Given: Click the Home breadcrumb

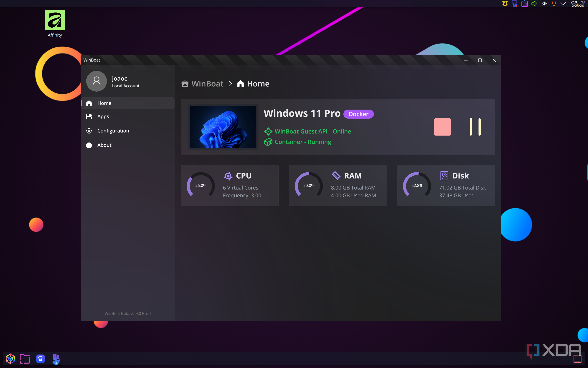Looking at the screenshot, I should point(258,84).
